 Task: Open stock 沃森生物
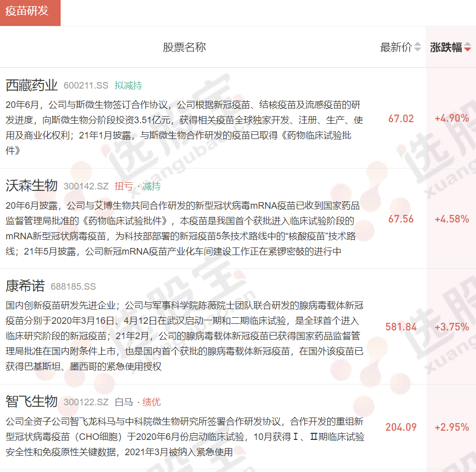point(32,186)
